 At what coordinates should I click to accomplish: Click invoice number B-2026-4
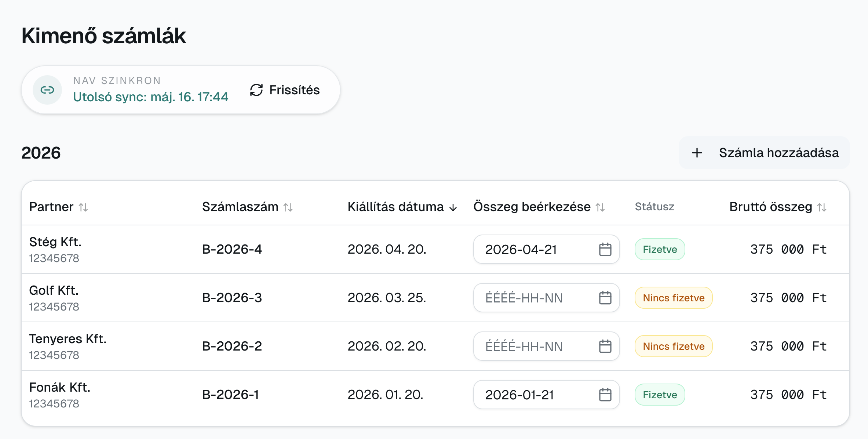point(232,249)
